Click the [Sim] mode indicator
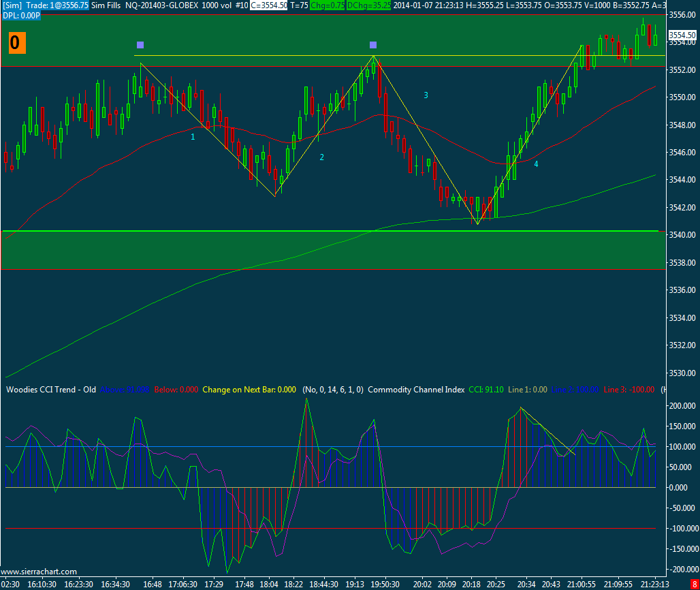 click(x=12, y=5)
